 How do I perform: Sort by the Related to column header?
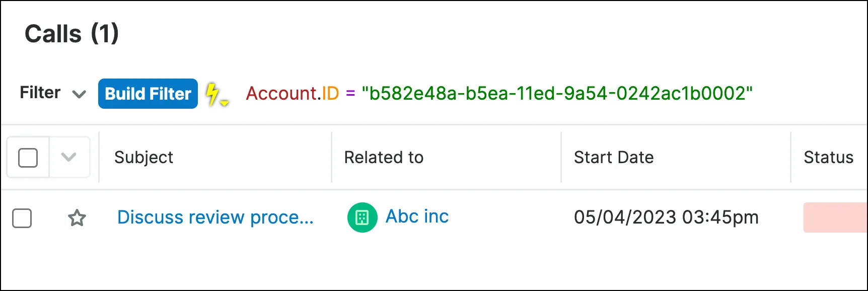click(384, 158)
